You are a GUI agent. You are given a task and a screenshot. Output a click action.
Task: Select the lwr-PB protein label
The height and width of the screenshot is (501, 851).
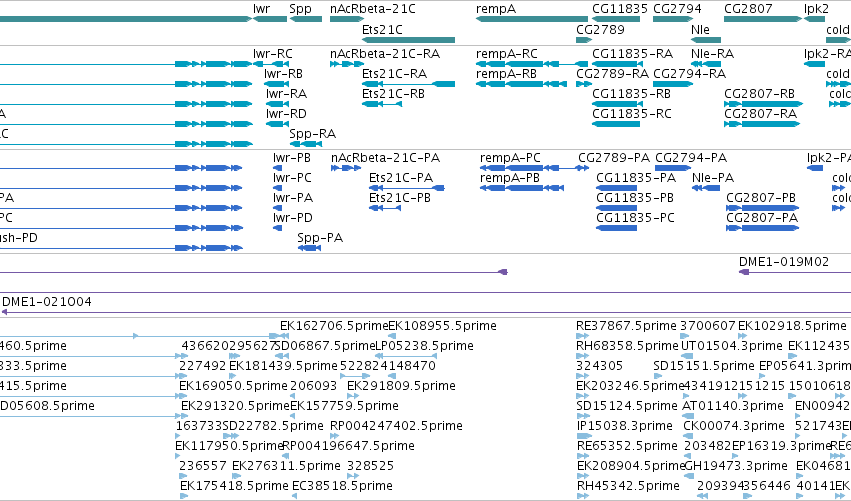point(291,158)
